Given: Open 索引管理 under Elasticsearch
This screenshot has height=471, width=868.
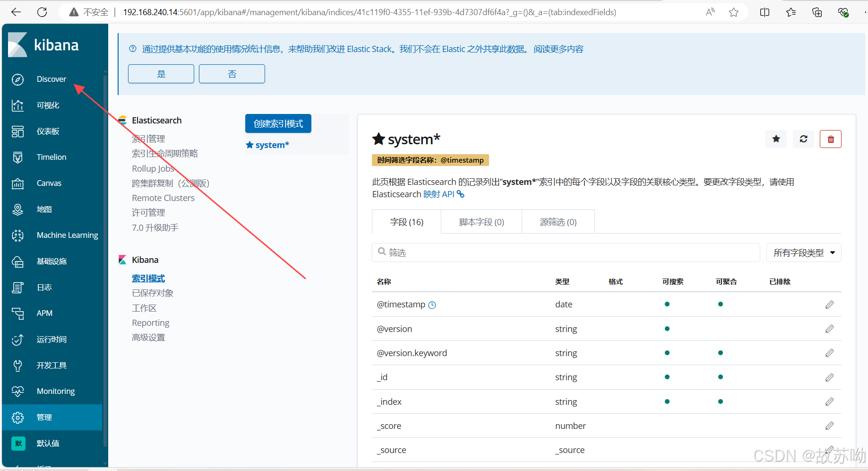Looking at the screenshot, I should pyautogui.click(x=148, y=139).
